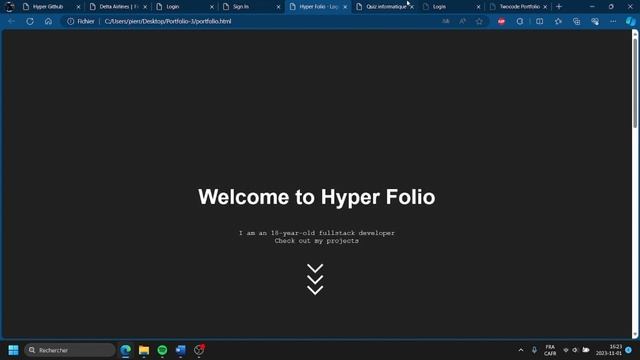Open the browser essentials heart icon
The width and height of the screenshot is (640, 360).
[595, 21]
